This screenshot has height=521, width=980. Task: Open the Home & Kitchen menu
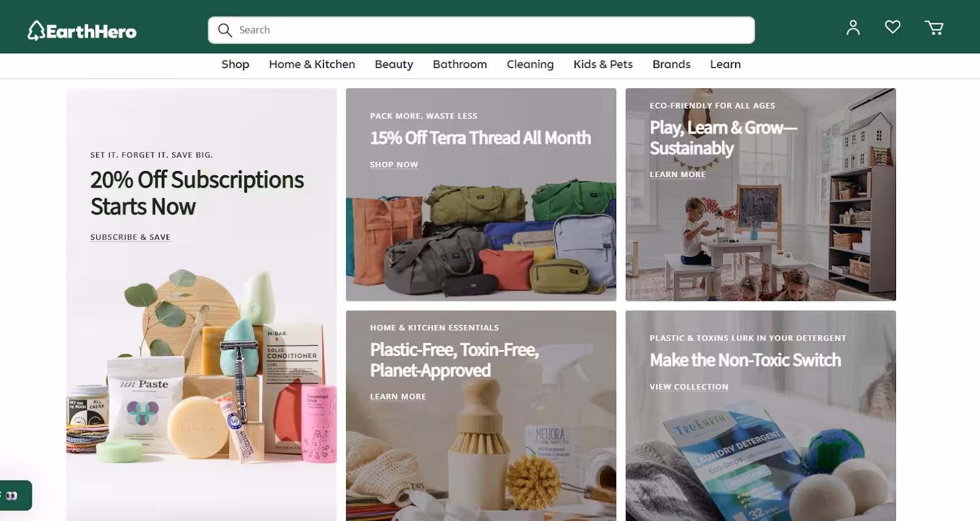(312, 64)
